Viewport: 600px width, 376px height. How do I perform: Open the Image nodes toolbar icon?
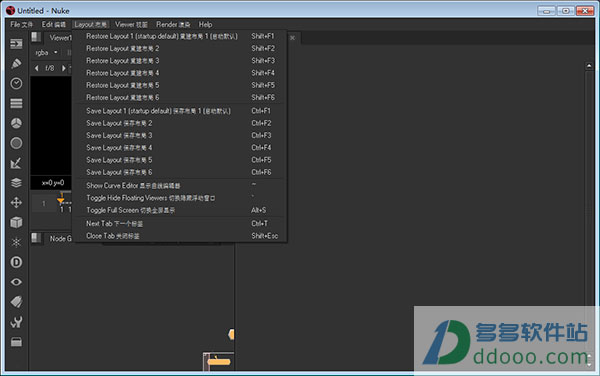point(16,44)
